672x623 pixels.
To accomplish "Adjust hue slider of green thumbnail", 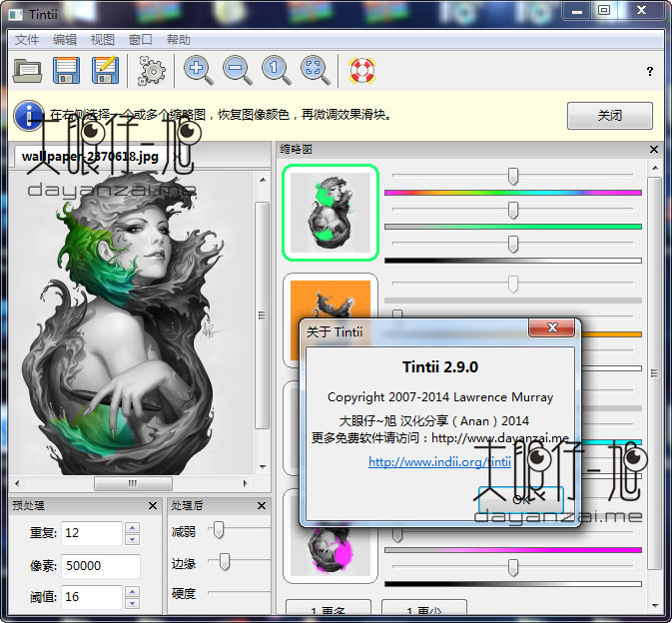I will (x=512, y=176).
